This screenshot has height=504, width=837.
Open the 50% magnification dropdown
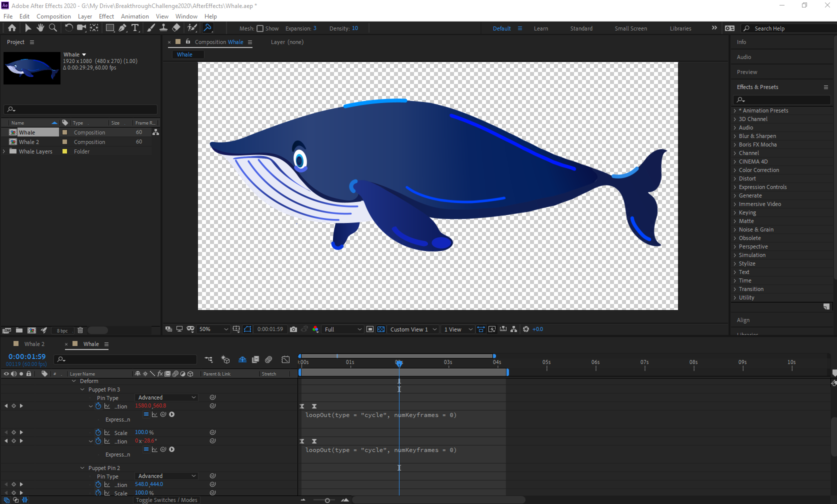213,329
